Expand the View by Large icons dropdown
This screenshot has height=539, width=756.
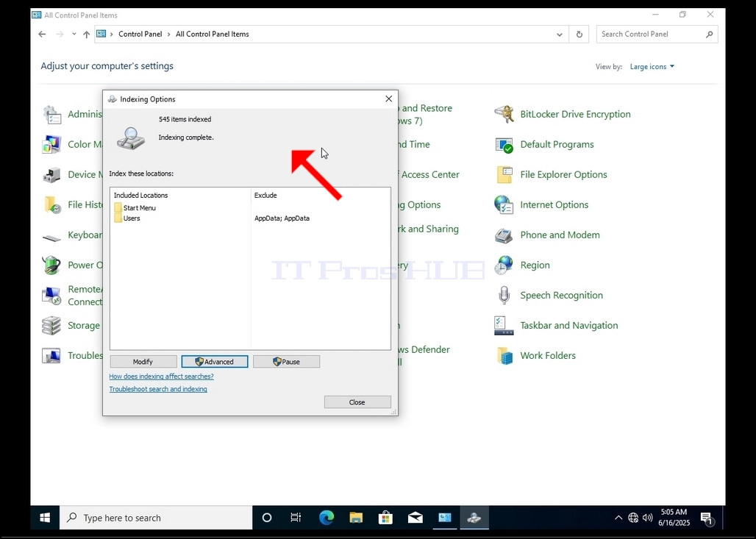pos(652,66)
